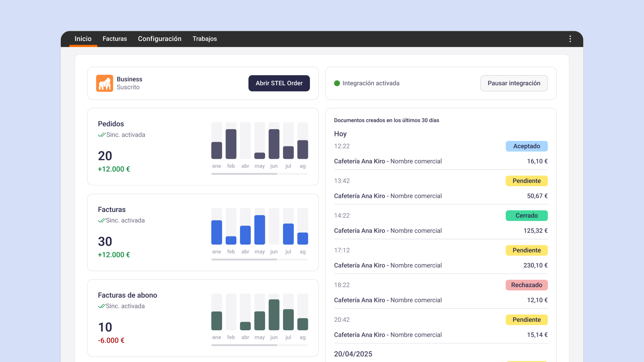
Task: Click the Hoy date heading
Action: 340,134
